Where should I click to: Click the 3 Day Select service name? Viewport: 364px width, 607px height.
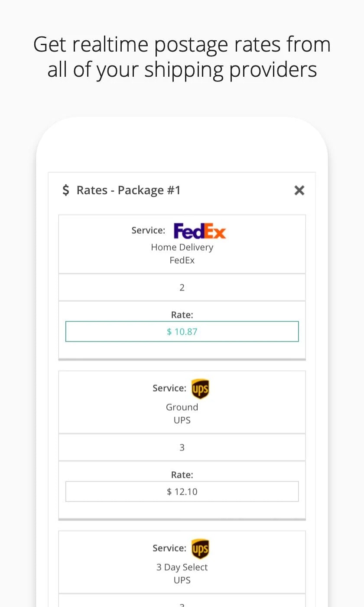182,567
